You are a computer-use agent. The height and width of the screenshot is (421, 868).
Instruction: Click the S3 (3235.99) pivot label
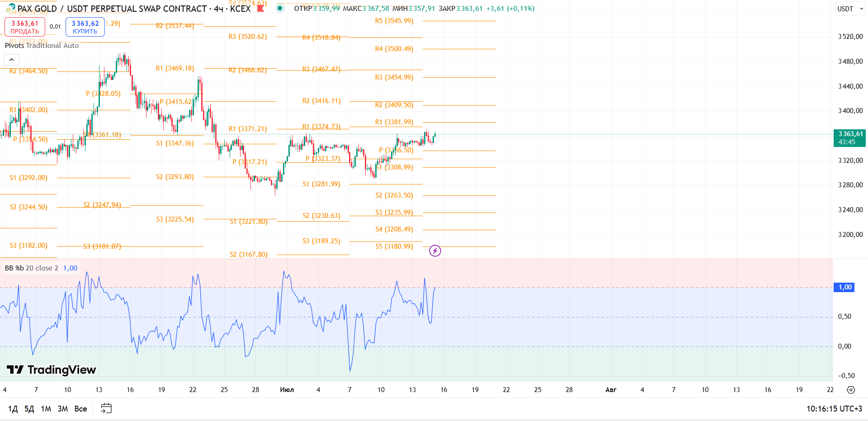[394, 213]
